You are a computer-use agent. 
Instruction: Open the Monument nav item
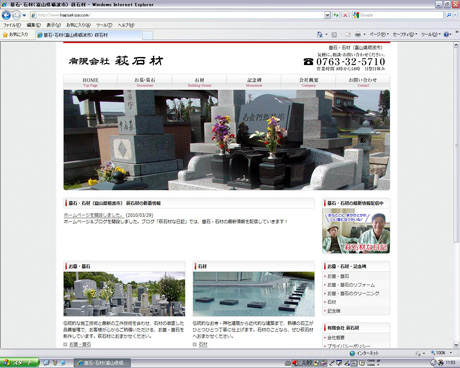point(254,82)
